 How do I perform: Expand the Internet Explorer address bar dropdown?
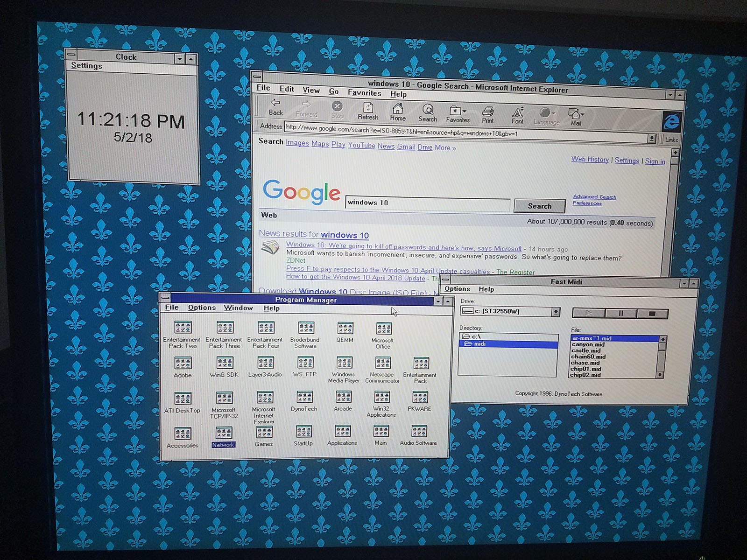tap(652, 139)
